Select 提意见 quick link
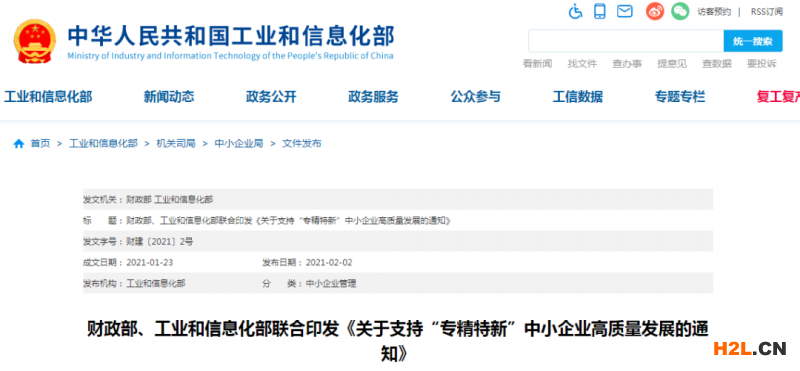800x371 pixels. 672,64
